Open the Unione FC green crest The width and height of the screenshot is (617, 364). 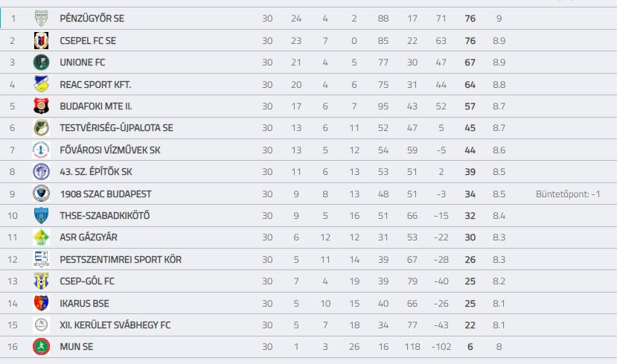pyautogui.click(x=41, y=63)
